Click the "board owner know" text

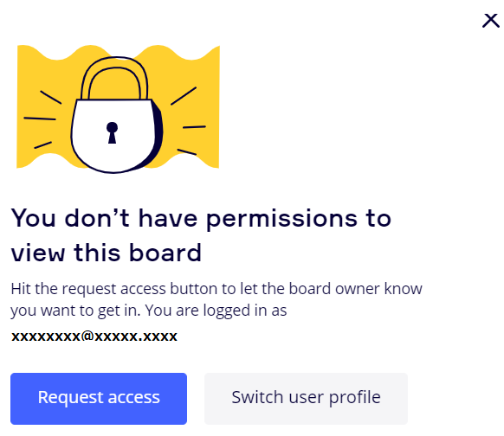(356, 289)
